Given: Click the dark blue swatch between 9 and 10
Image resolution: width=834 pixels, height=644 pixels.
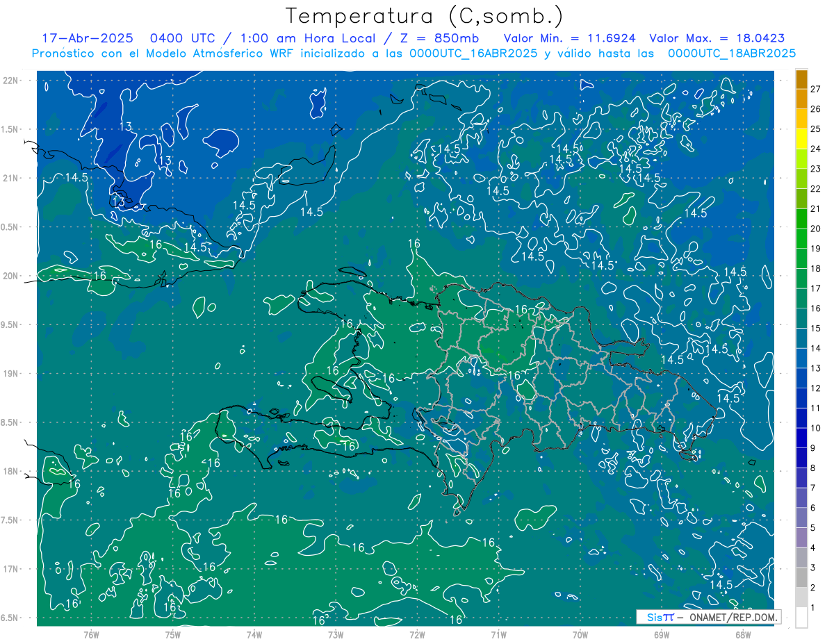Looking at the screenshot, I should (801, 438).
